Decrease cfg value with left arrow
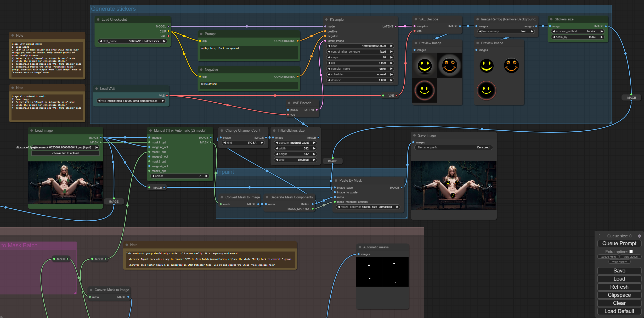Screen dimensions: 644x318 tap(329, 63)
